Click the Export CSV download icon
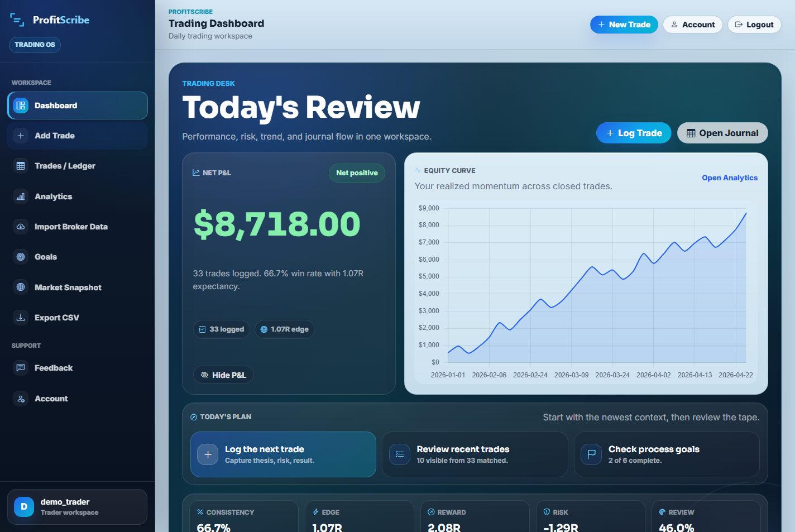 point(21,318)
